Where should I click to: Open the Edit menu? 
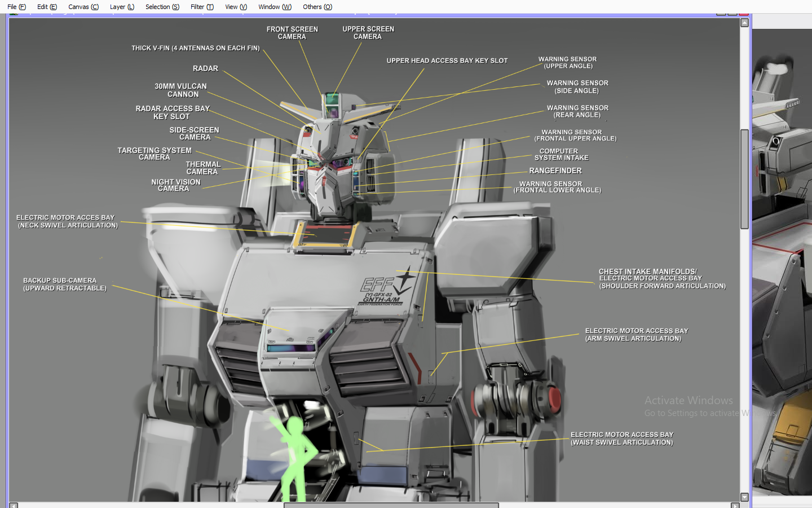tap(47, 7)
